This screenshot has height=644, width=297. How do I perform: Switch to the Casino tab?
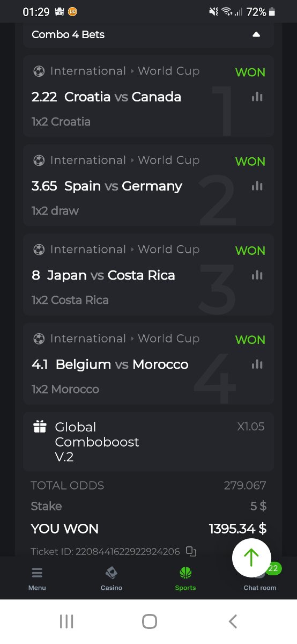coord(112,579)
